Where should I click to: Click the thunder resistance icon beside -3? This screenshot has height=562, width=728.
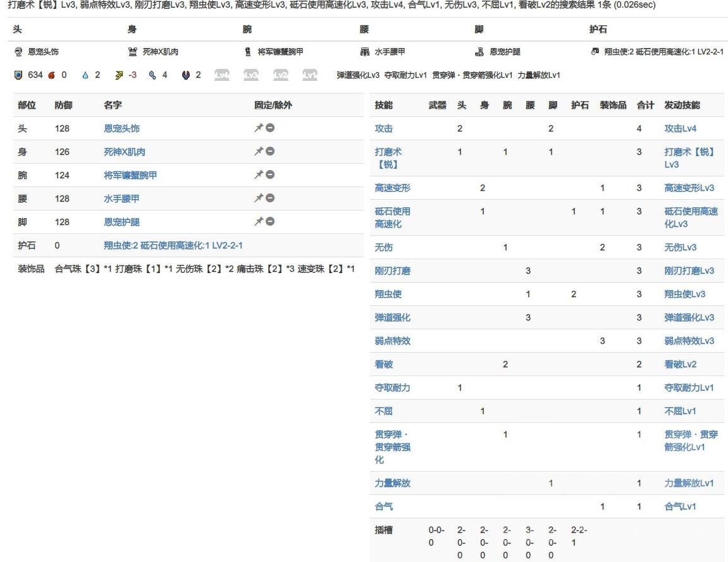(x=119, y=75)
